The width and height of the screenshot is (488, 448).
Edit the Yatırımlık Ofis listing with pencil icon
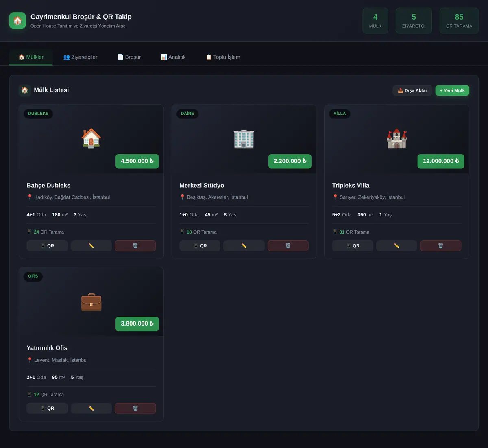point(91,408)
